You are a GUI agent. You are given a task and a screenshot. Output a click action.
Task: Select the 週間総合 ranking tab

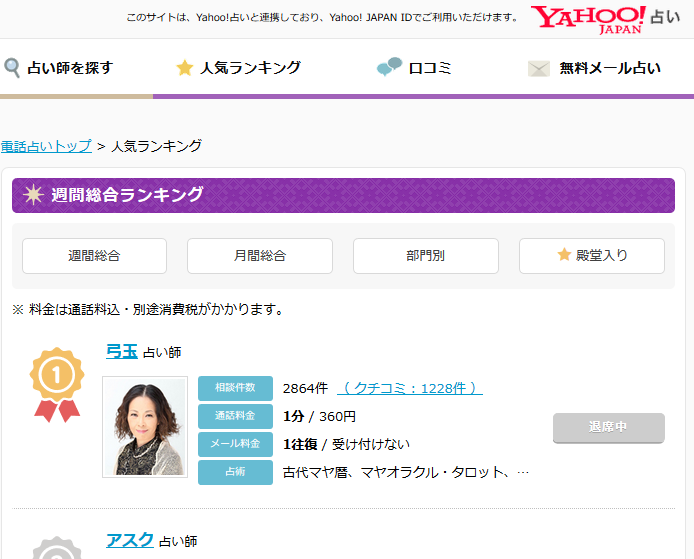(x=94, y=256)
